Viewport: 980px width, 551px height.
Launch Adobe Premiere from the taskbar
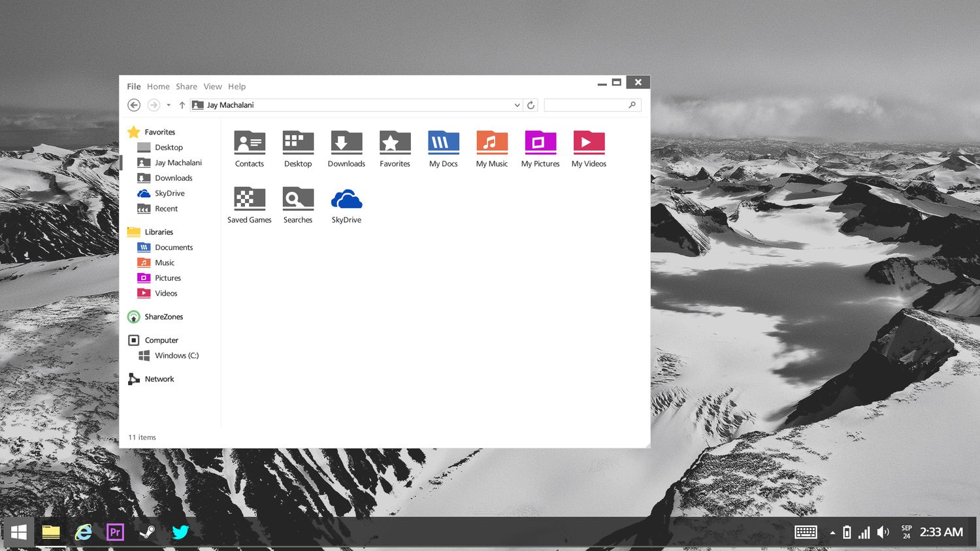[115, 532]
